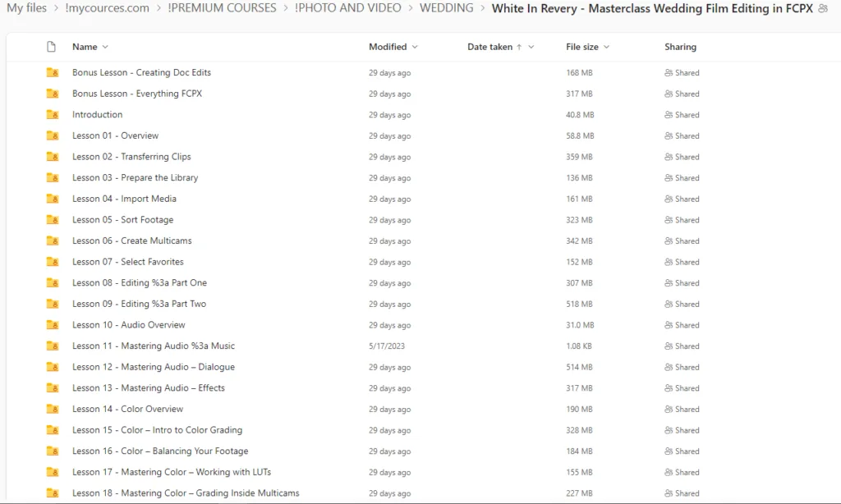Navigate to !PREMIUM COURSES breadcrumb

(x=222, y=8)
